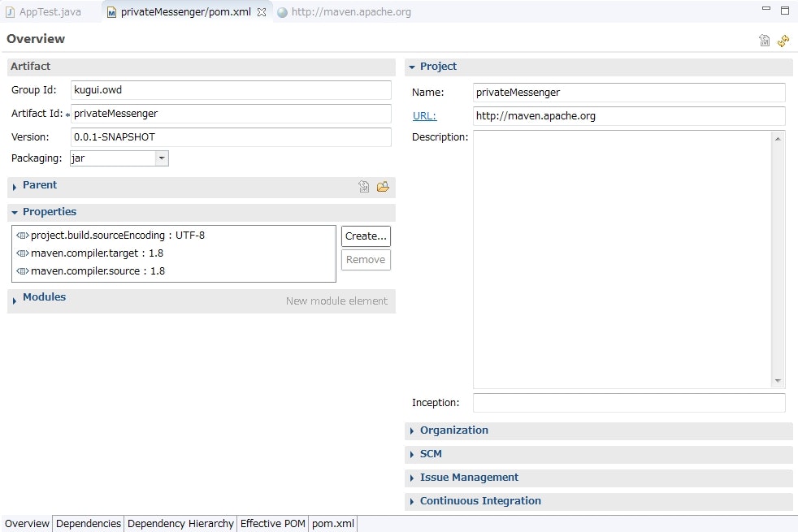
Task: Click the Artifact Id input field
Action: click(x=231, y=114)
